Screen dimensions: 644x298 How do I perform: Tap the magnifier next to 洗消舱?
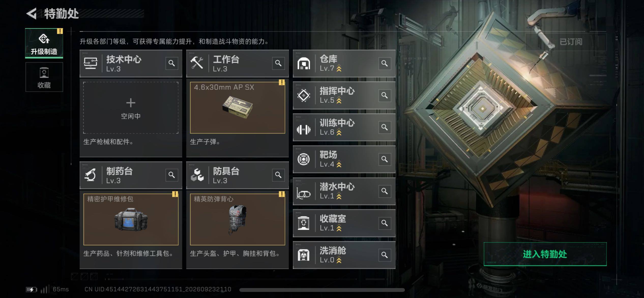(x=385, y=255)
